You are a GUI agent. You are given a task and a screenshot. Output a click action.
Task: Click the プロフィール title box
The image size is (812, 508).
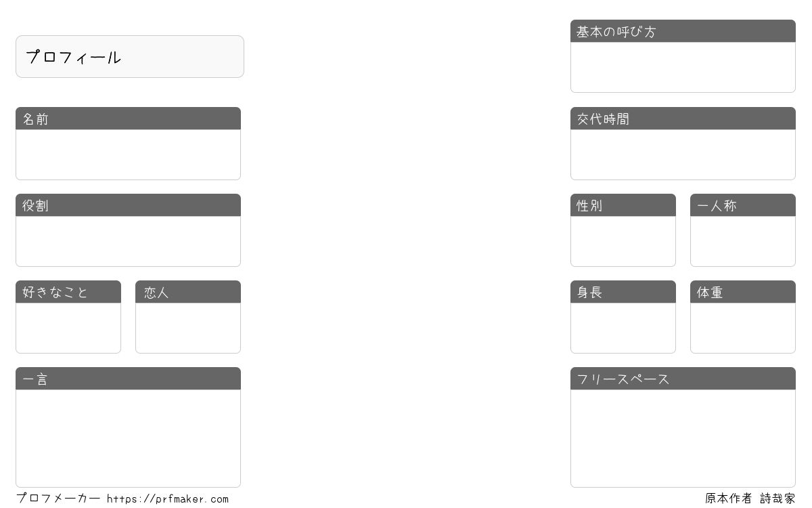[130, 57]
